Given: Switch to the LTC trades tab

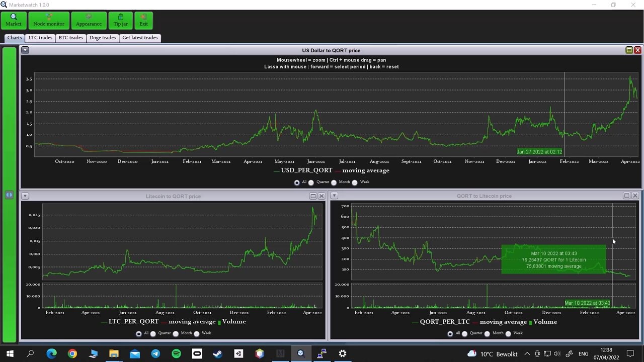Looking at the screenshot, I should point(40,38).
